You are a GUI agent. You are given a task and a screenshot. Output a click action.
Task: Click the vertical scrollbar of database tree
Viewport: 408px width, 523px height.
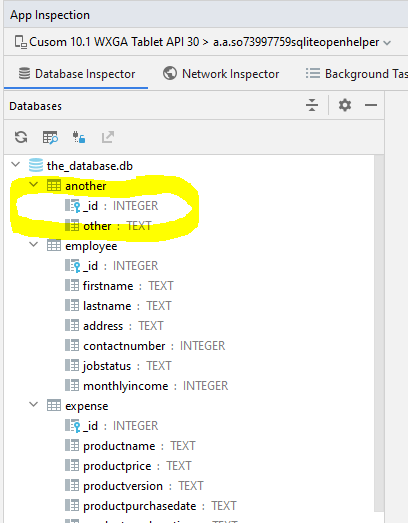(x=378, y=334)
